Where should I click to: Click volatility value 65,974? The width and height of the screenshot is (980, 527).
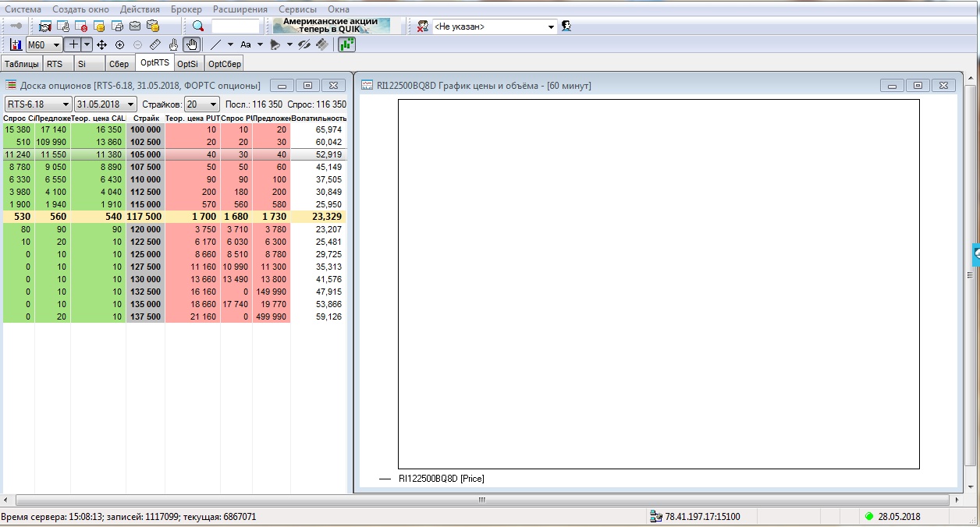328,129
